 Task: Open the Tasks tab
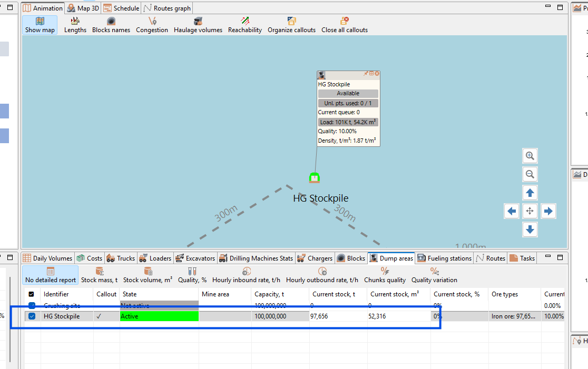(x=522, y=258)
